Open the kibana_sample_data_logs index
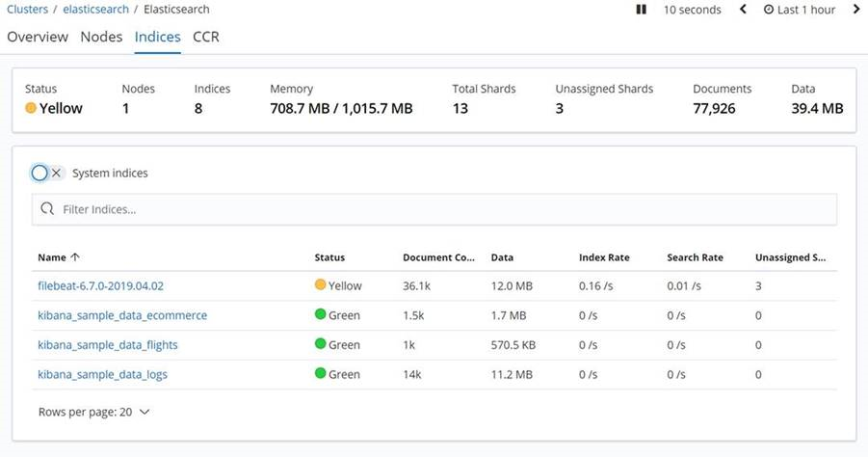 (x=102, y=374)
